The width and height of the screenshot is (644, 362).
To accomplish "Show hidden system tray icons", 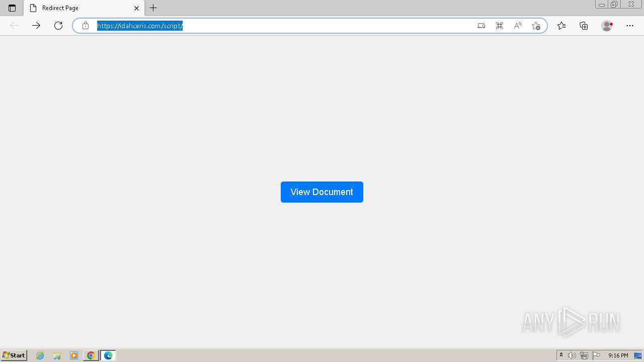I will click(x=561, y=355).
